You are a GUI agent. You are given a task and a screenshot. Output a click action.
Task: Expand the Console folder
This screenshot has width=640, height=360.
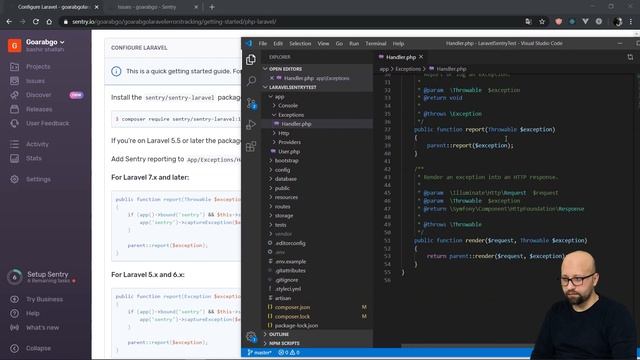[x=275, y=106]
